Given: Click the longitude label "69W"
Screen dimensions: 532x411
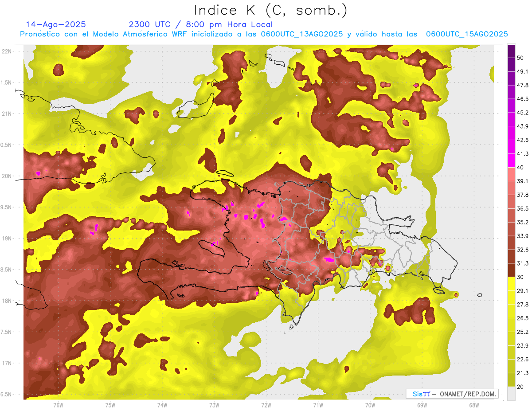Looking at the screenshot, I should click(422, 405).
